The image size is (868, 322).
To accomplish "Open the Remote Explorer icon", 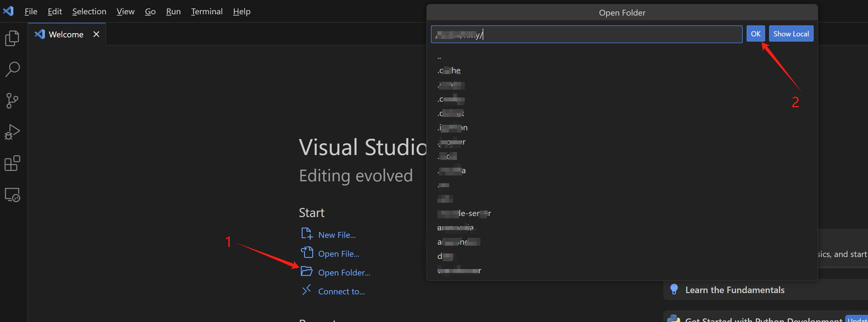I will coord(12,195).
